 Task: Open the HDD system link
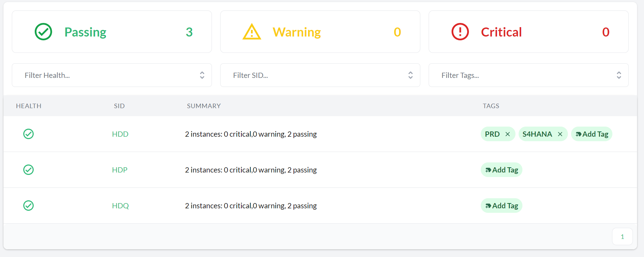point(120,134)
